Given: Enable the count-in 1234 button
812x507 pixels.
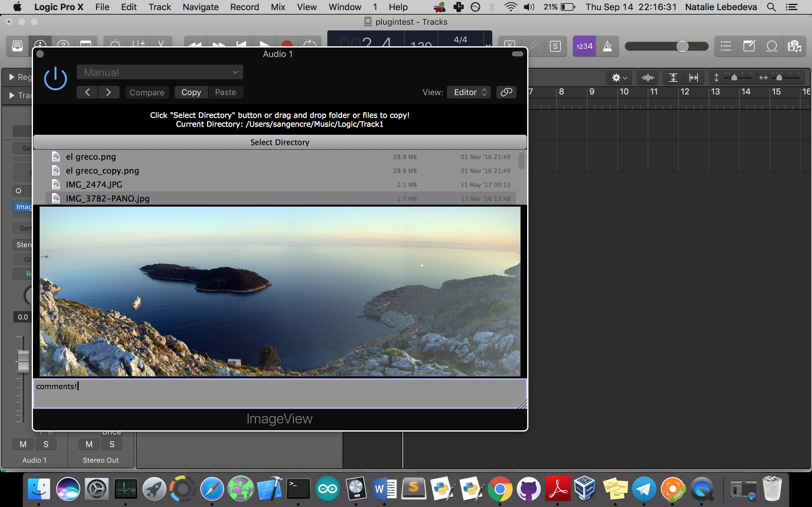Looking at the screenshot, I should (x=584, y=46).
